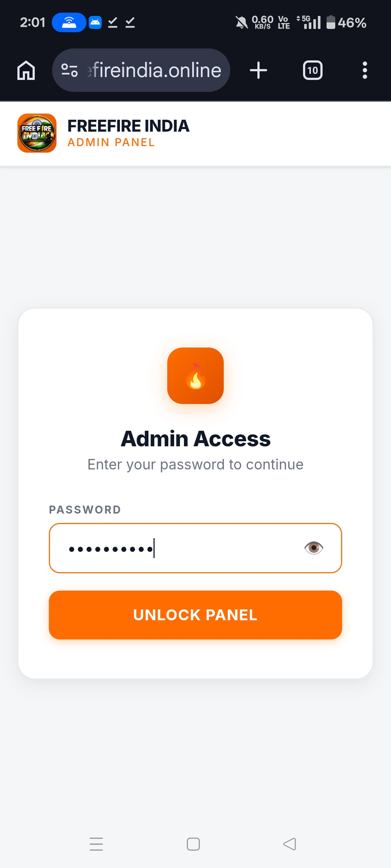Screen dimensions: 391x868
Task: Tap the notifications-off bell icon
Action: (x=242, y=22)
